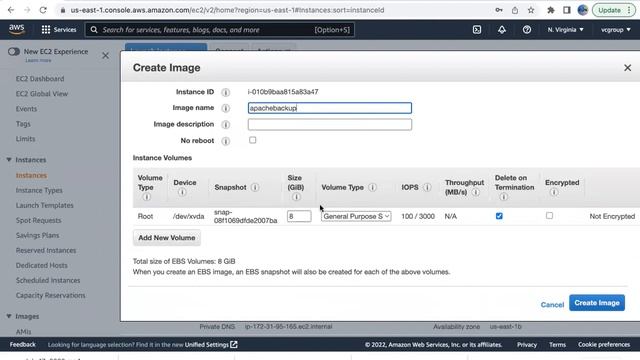The height and width of the screenshot is (360, 640).
Task: Bookmark this page with star icon
Action: coord(531,10)
